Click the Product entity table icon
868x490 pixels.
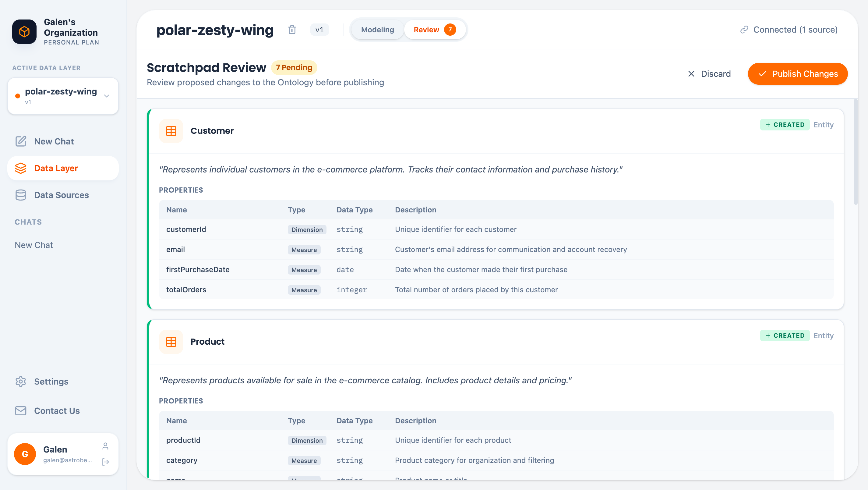171,342
